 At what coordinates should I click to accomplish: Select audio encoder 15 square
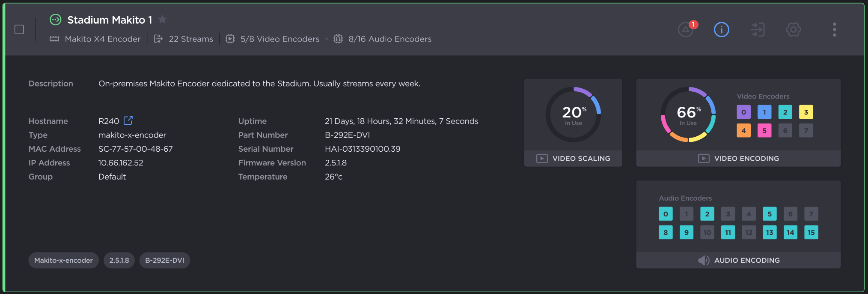pyautogui.click(x=811, y=232)
